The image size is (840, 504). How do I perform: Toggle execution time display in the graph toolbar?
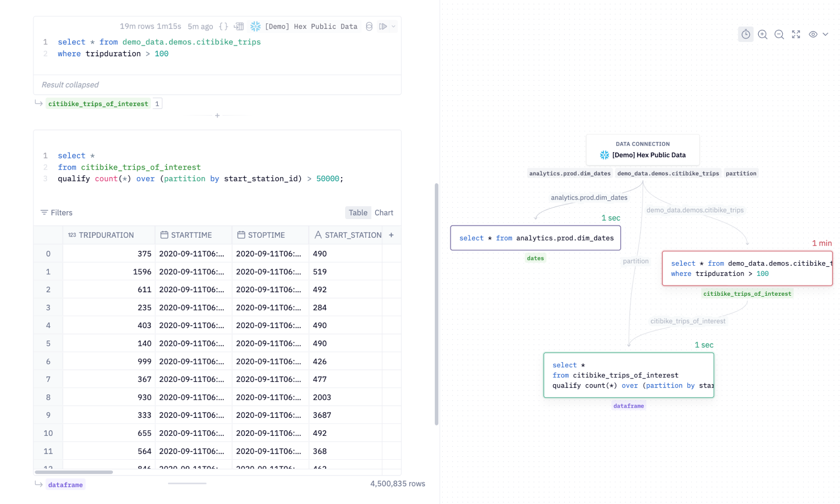(745, 34)
